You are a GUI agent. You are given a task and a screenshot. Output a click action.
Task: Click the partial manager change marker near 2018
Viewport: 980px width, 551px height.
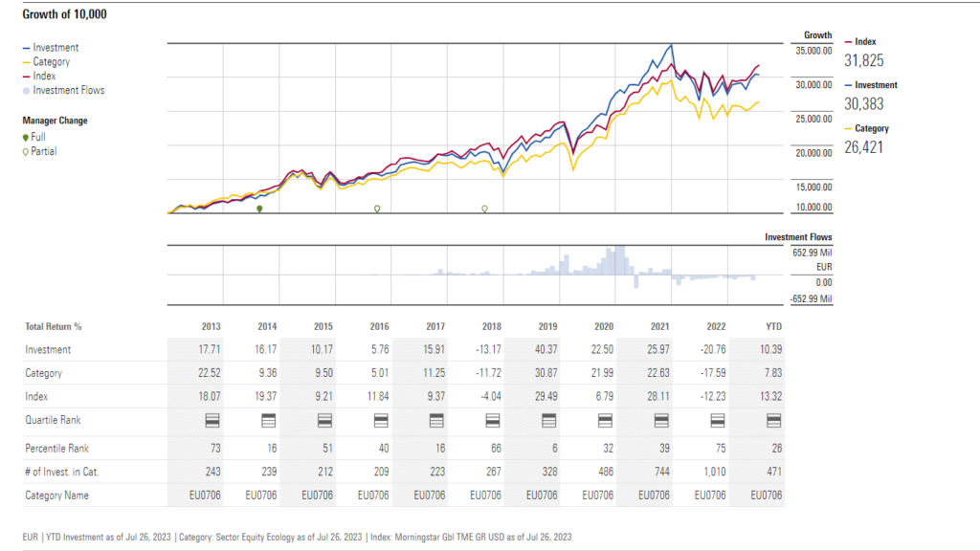(x=484, y=209)
